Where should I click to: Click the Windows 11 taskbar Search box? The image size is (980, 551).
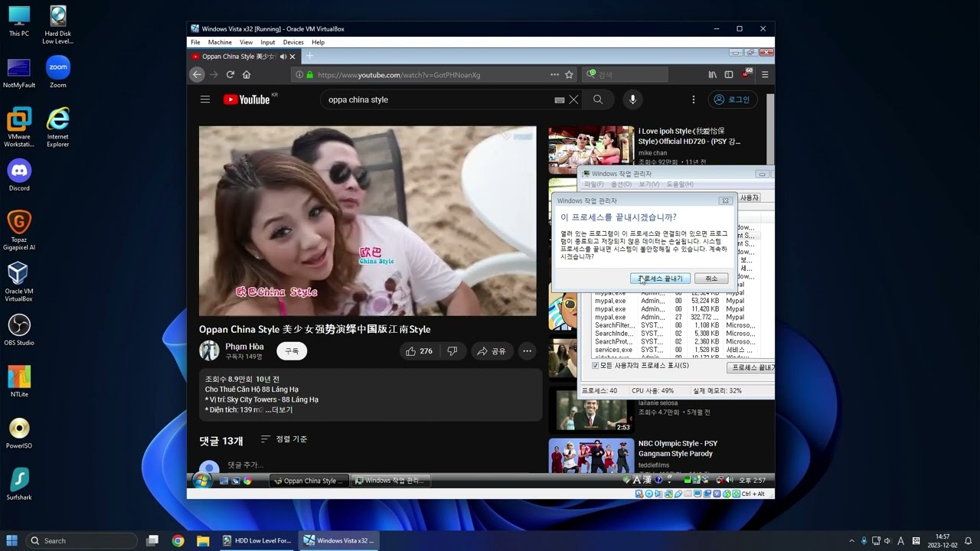click(82, 540)
